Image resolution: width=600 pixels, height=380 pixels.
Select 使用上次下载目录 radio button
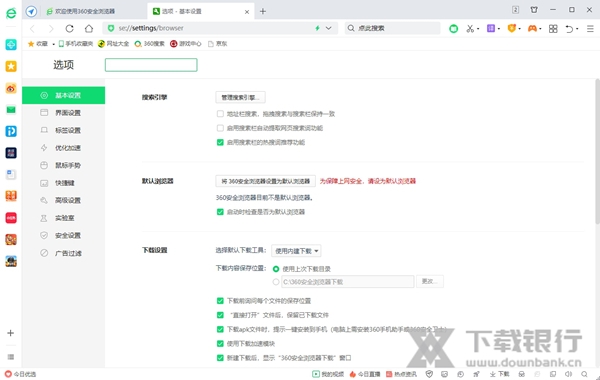276,269
